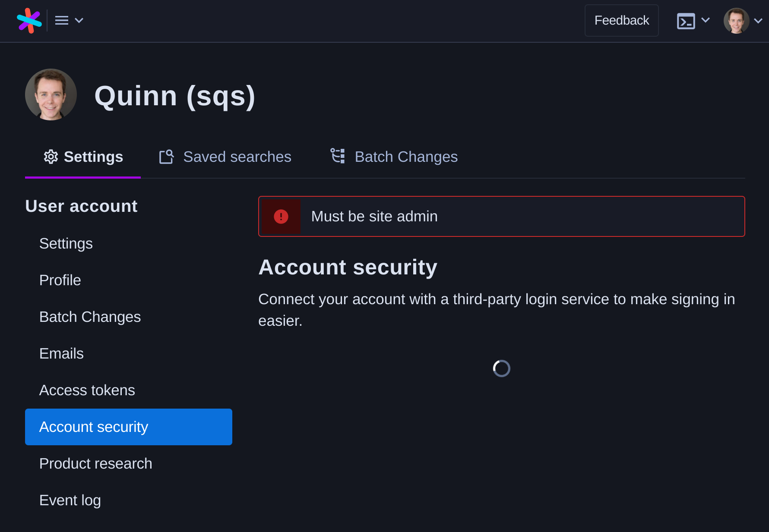Screen dimensions: 769x532
Task: Switch to the Batch Changes tab
Action: pyautogui.click(x=394, y=157)
